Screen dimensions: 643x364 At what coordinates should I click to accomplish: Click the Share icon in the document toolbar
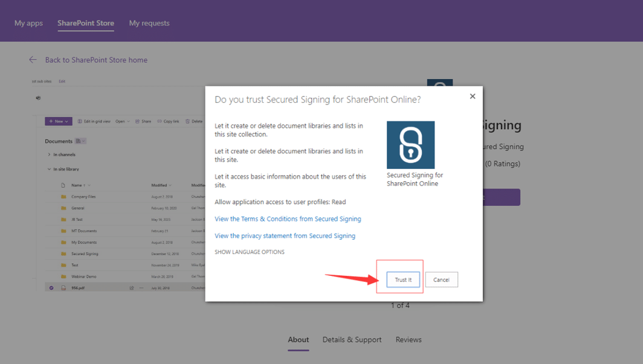click(138, 121)
